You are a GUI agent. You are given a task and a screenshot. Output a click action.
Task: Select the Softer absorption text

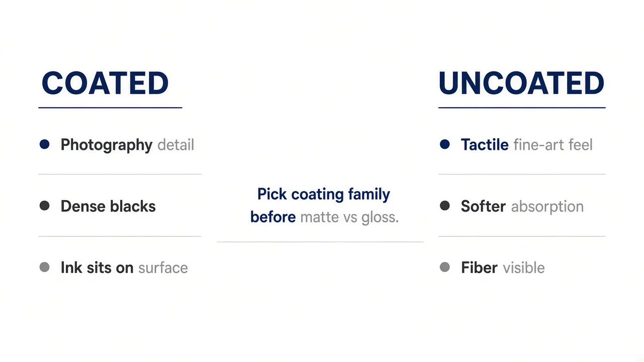[522, 207]
